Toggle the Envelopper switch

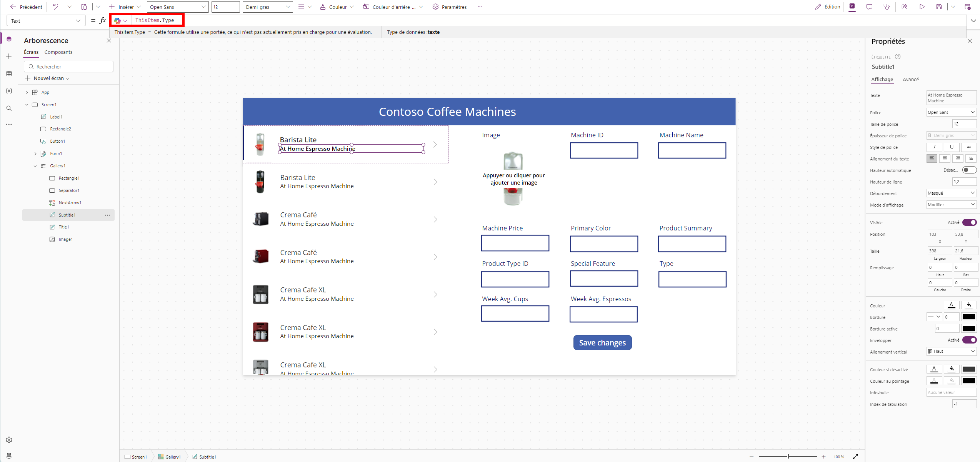[969, 340]
